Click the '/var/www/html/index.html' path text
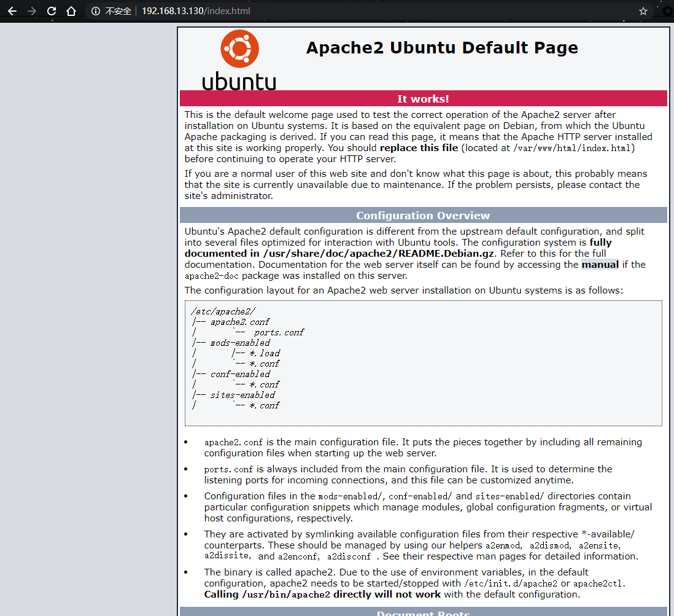Viewport: 674px width, 616px height. pyautogui.click(x=572, y=148)
